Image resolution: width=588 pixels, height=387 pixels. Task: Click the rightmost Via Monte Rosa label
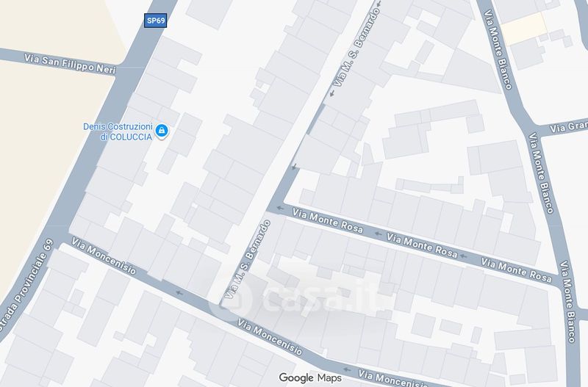click(517, 270)
